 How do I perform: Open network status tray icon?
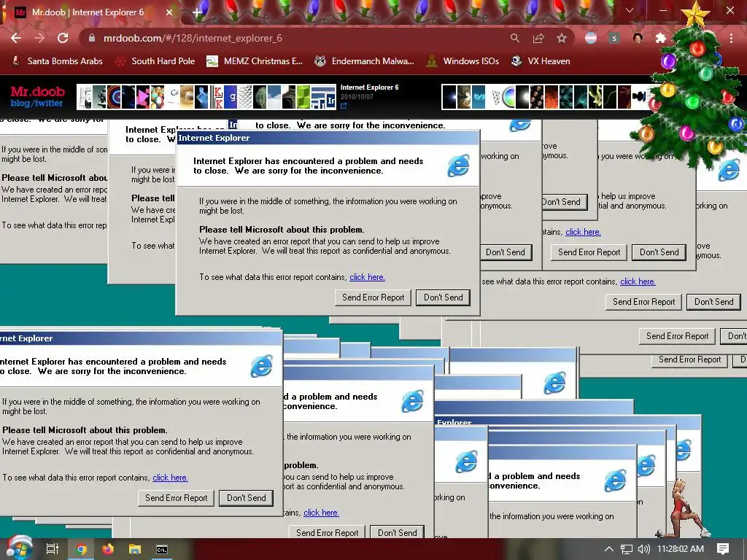[x=627, y=549]
